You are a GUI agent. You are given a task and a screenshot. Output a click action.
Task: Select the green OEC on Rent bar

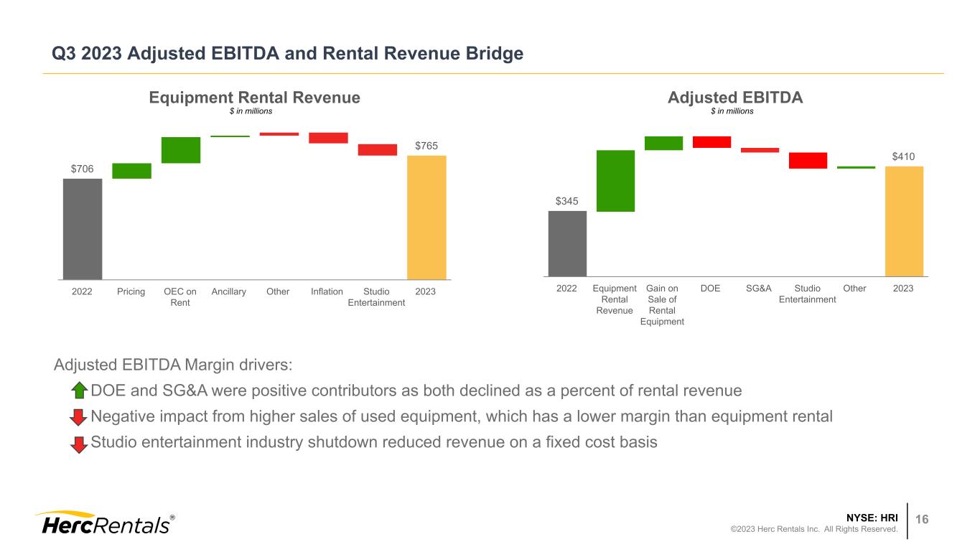(181, 150)
